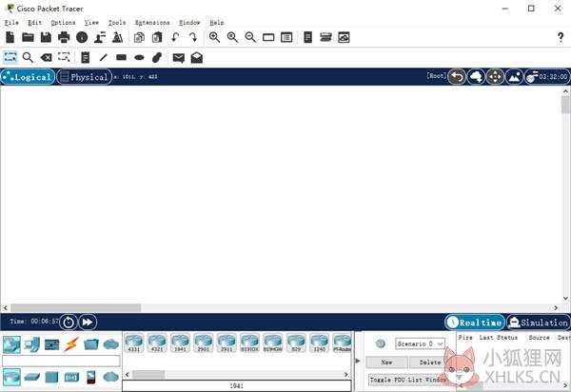The width and height of the screenshot is (571, 392).
Task: Switch to Logical workspace view
Action: 28,77
